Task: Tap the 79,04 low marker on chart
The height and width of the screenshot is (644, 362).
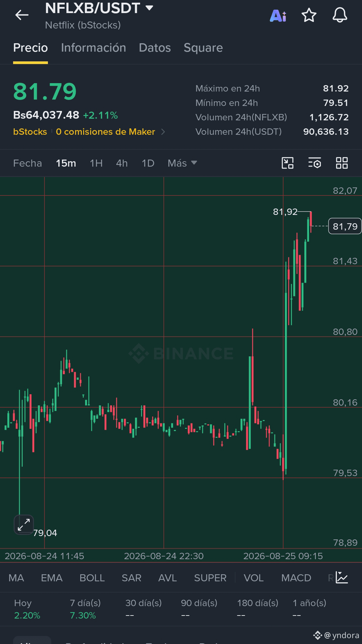Action: [45, 533]
